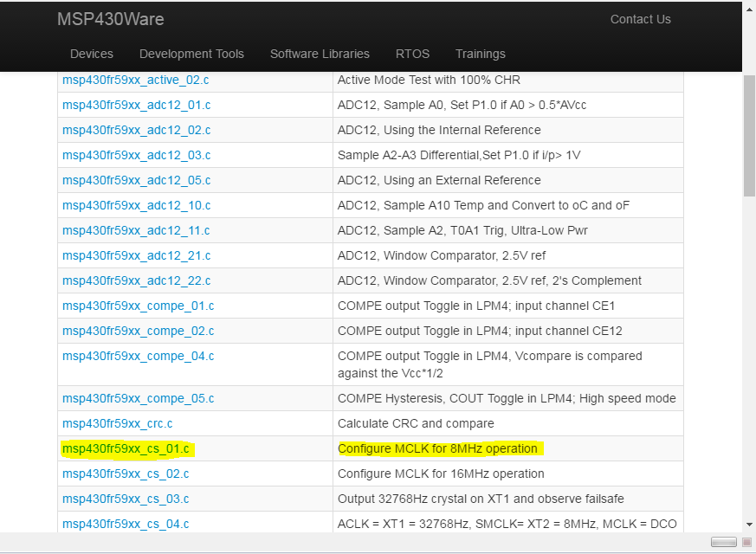Select 'Window Comparator, 2.5V ref, 2's Complement' text
Image resolution: width=756 pixels, height=554 pixels.
click(x=489, y=280)
